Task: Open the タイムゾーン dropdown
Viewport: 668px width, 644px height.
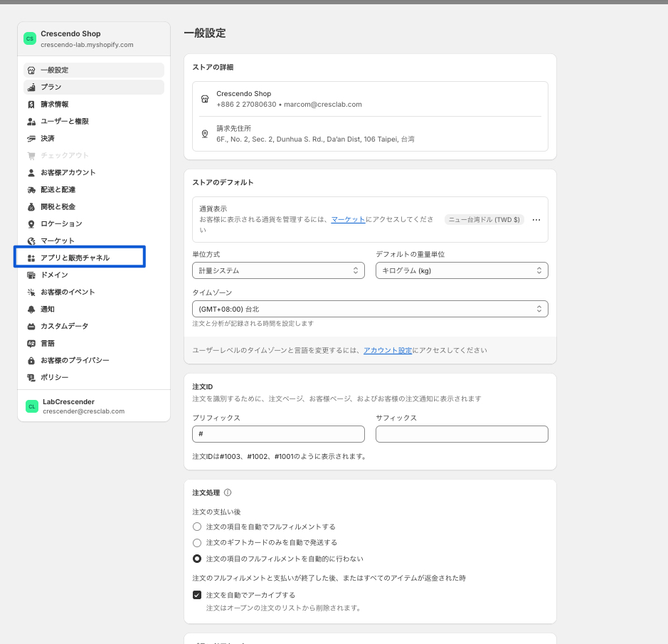Action: point(370,309)
